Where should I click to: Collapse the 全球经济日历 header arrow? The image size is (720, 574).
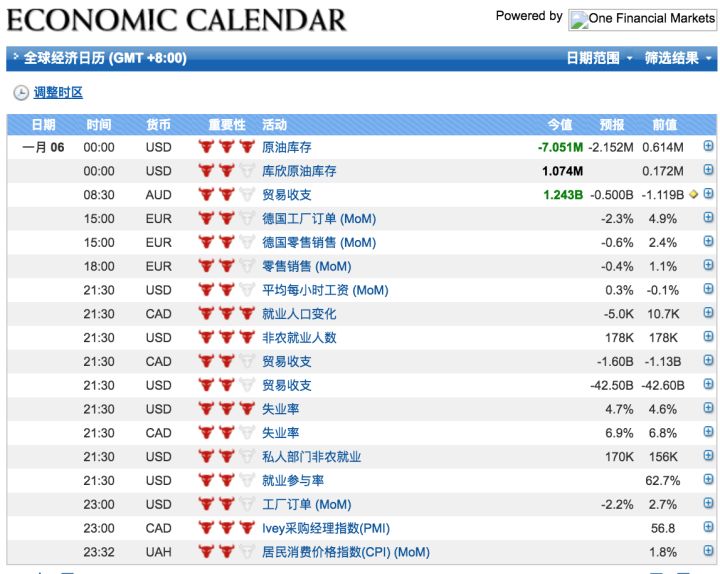click(x=16, y=58)
